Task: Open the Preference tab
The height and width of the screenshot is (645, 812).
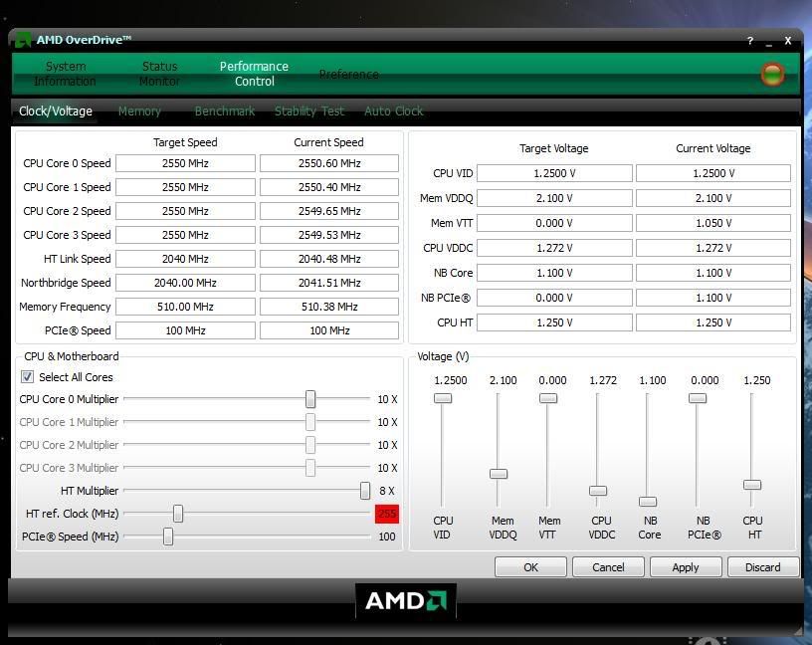Action: click(348, 75)
